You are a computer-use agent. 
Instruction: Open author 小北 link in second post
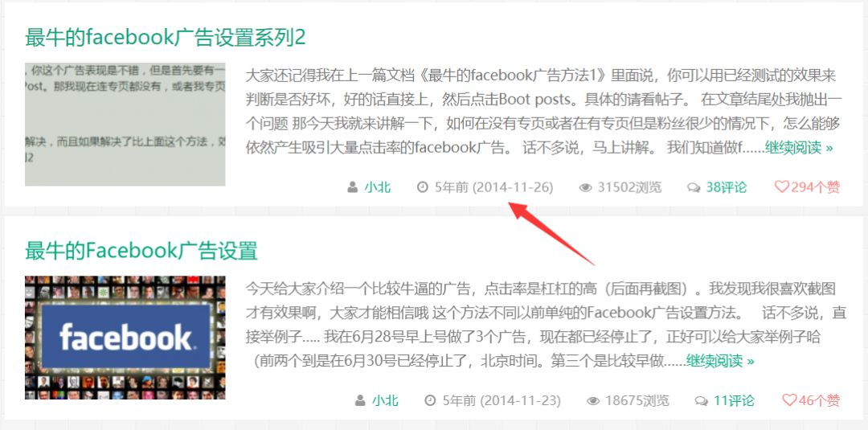coord(385,401)
